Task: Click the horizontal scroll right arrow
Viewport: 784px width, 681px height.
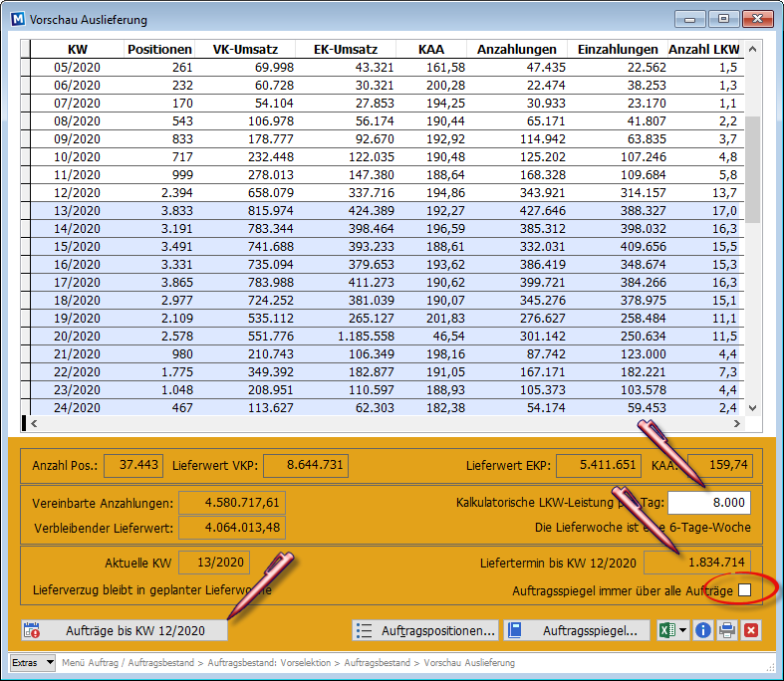Action: (x=736, y=423)
